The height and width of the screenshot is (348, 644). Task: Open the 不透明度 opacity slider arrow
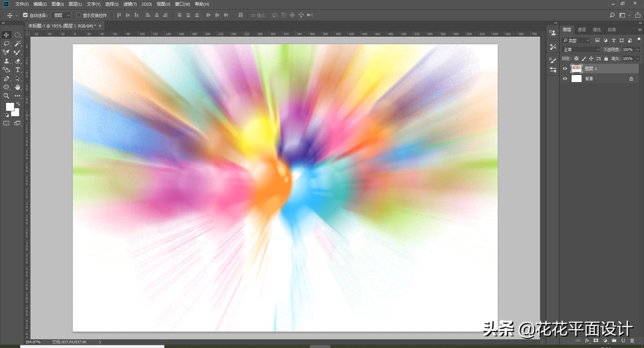click(x=638, y=50)
